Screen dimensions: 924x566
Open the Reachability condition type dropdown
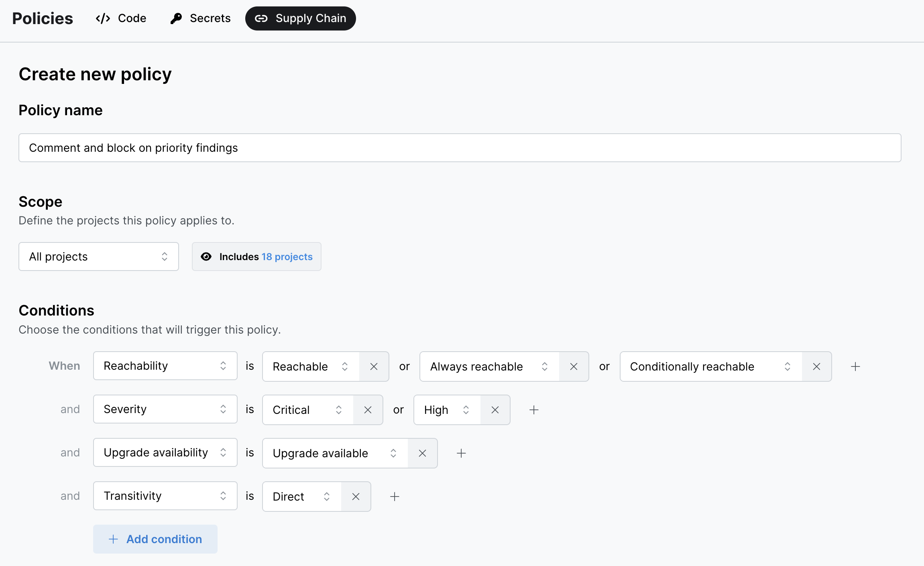tap(165, 366)
